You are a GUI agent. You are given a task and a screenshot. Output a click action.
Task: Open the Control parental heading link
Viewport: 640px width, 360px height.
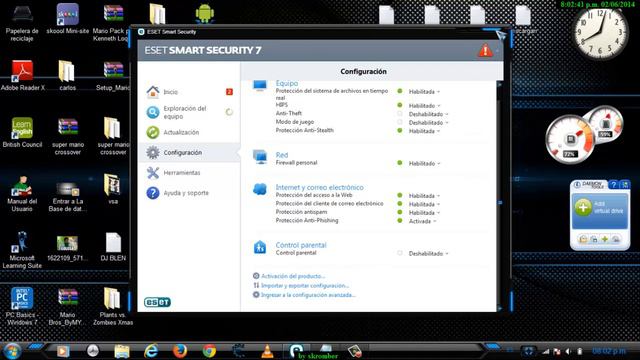301,245
